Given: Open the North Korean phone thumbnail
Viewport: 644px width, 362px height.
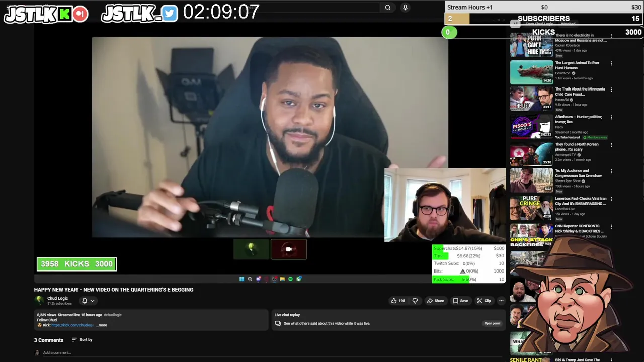Looking at the screenshot, I should pos(532,154).
